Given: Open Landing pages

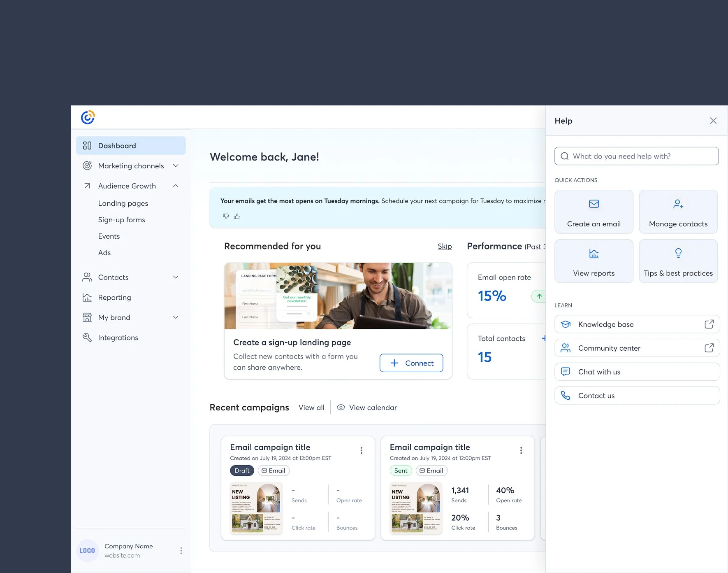Looking at the screenshot, I should coord(123,203).
